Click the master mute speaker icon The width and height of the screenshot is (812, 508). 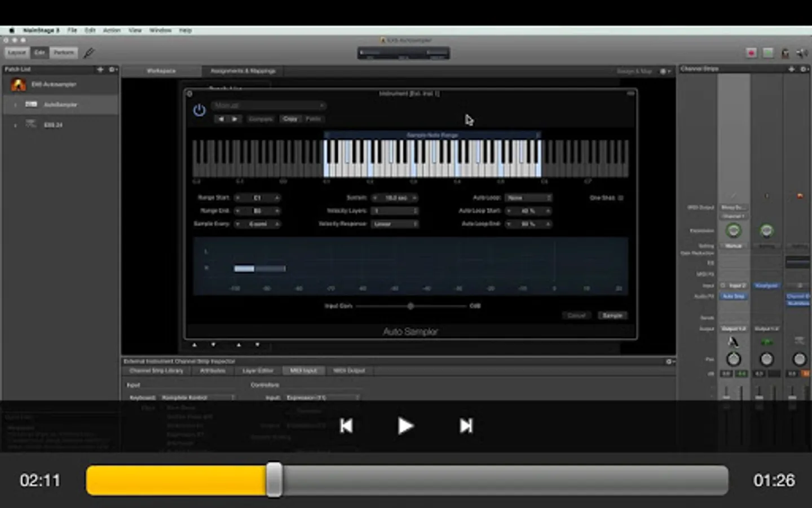click(x=801, y=53)
